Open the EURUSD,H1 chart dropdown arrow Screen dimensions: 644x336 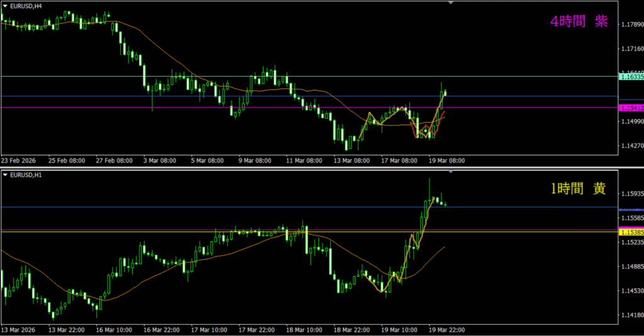(6, 174)
